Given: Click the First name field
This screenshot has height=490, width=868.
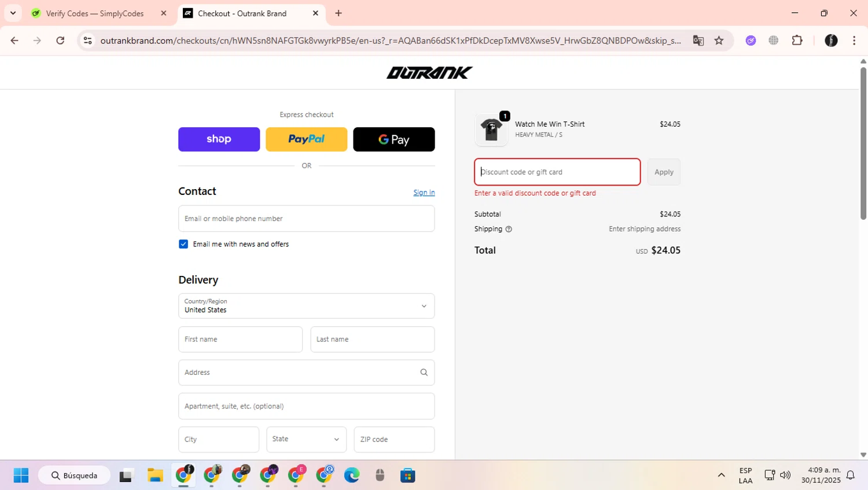Looking at the screenshot, I should (240, 340).
